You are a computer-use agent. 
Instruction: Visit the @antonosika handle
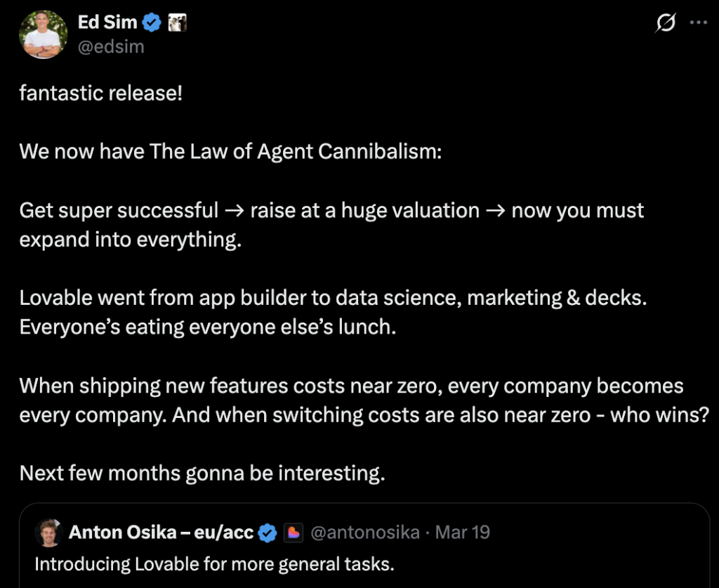[x=365, y=533]
